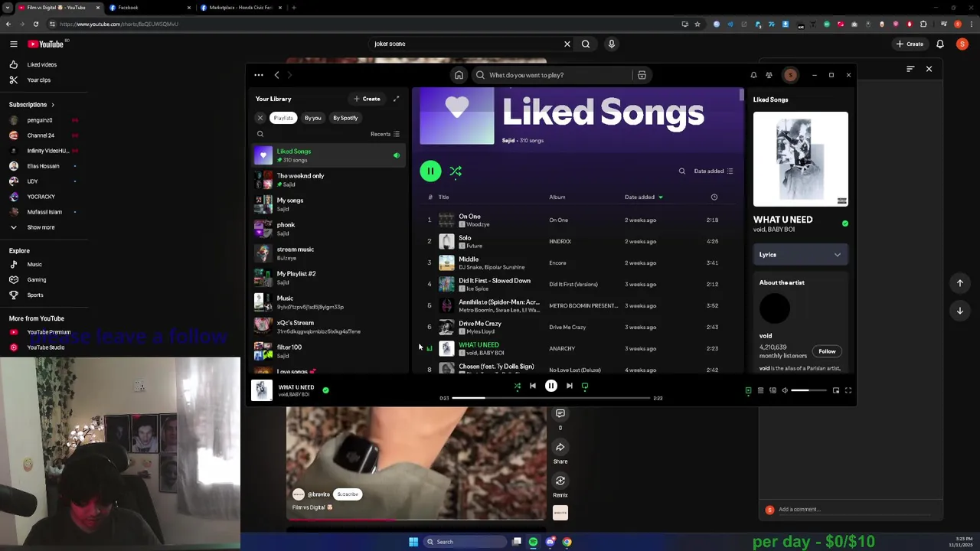
Task: Open Spotify mini player
Action: [836, 391]
